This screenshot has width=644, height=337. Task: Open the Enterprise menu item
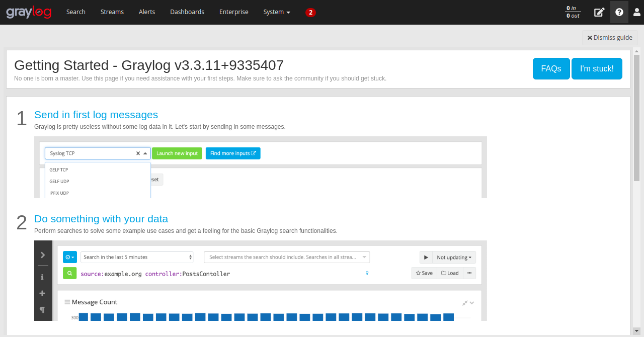point(234,12)
